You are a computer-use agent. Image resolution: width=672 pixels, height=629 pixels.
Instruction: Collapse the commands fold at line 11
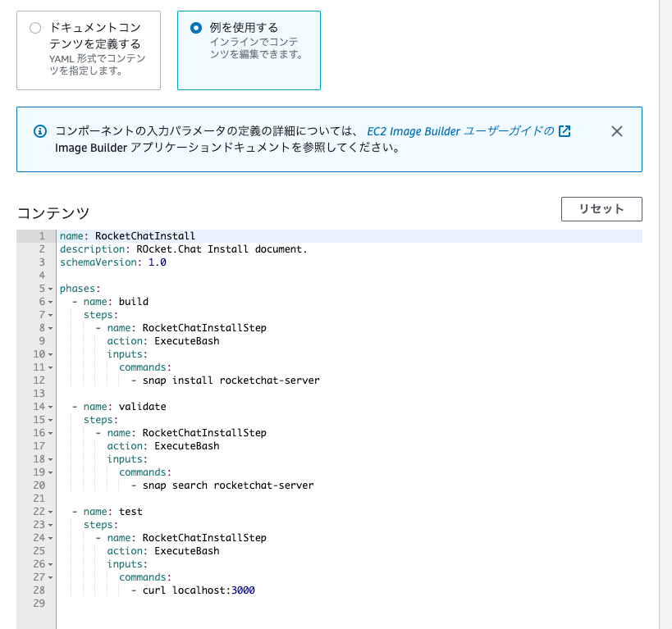tap(51, 367)
